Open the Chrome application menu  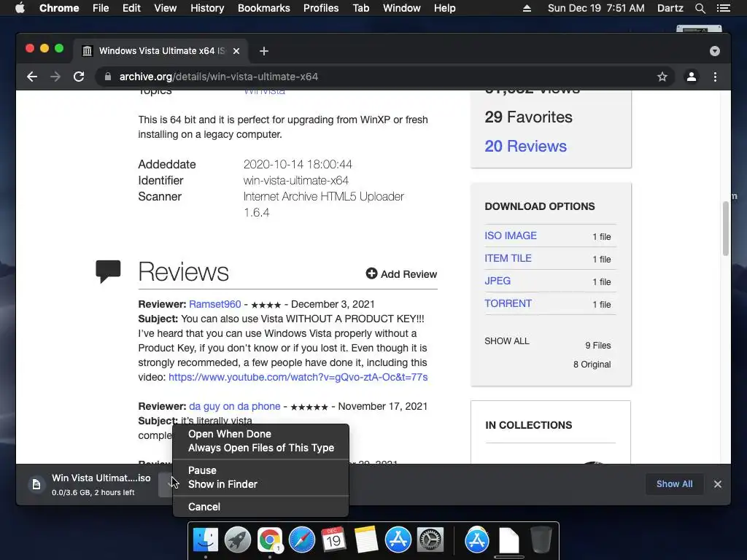tap(59, 8)
